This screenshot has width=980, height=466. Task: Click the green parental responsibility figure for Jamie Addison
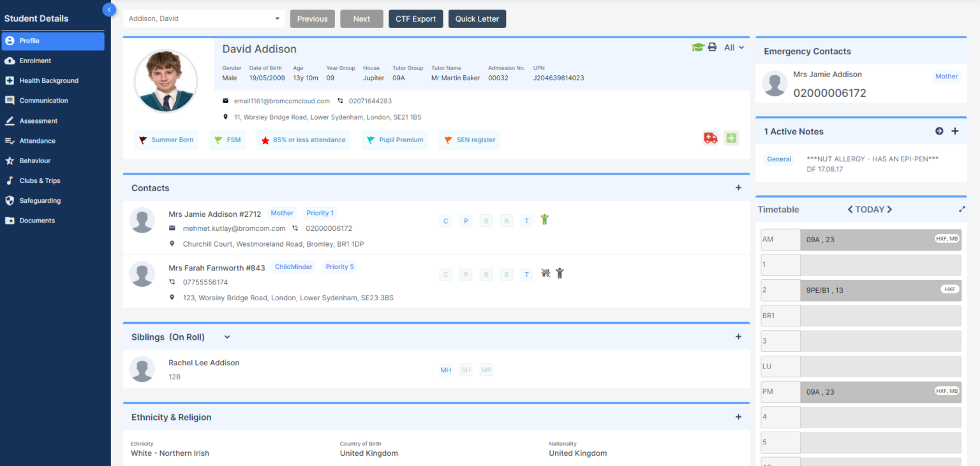click(546, 220)
